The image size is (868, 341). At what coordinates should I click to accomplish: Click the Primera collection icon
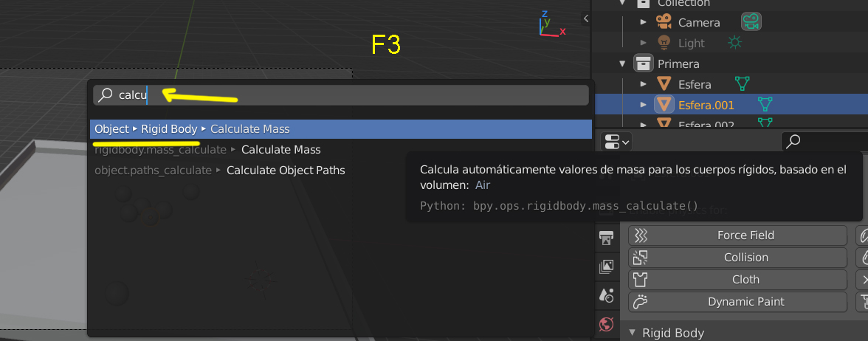tap(643, 63)
